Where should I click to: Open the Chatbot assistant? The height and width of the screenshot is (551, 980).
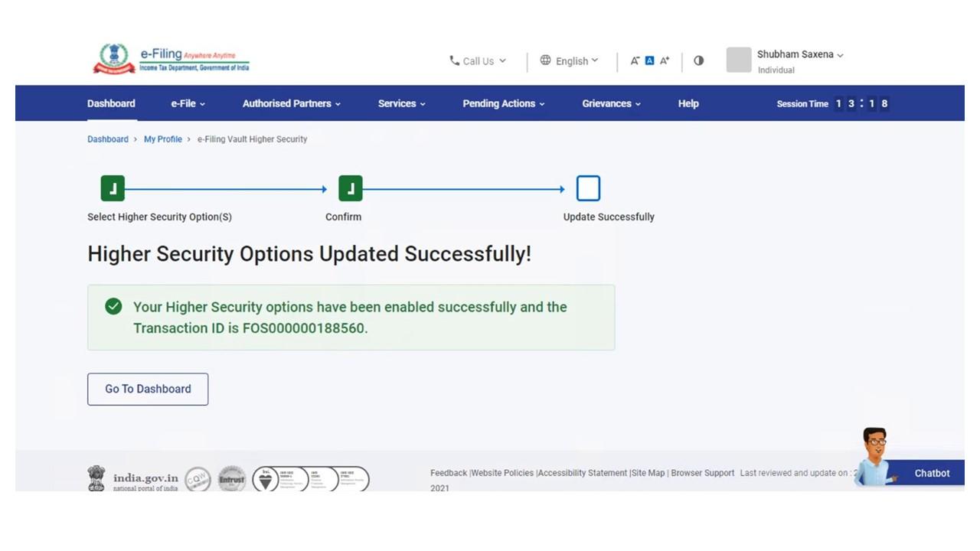coord(932,473)
